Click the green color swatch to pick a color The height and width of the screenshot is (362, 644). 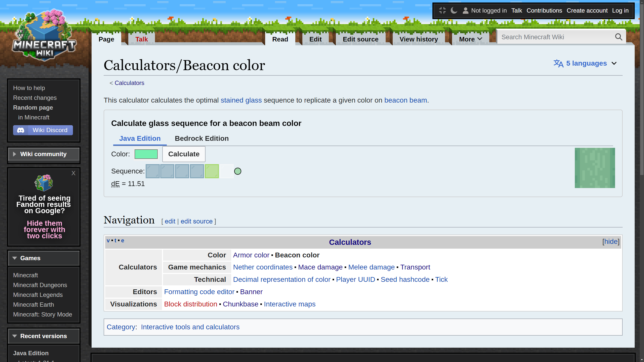pyautogui.click(x=146, y=154)
